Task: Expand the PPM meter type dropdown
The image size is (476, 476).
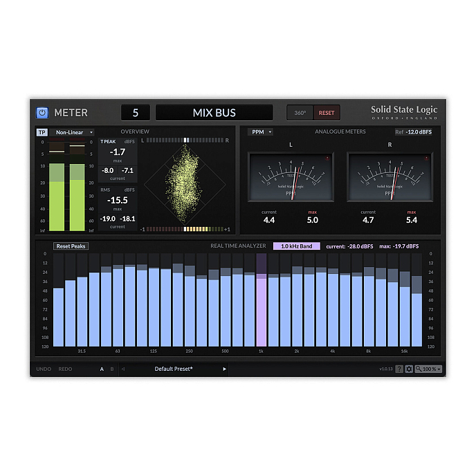Action: click(260, 131)
